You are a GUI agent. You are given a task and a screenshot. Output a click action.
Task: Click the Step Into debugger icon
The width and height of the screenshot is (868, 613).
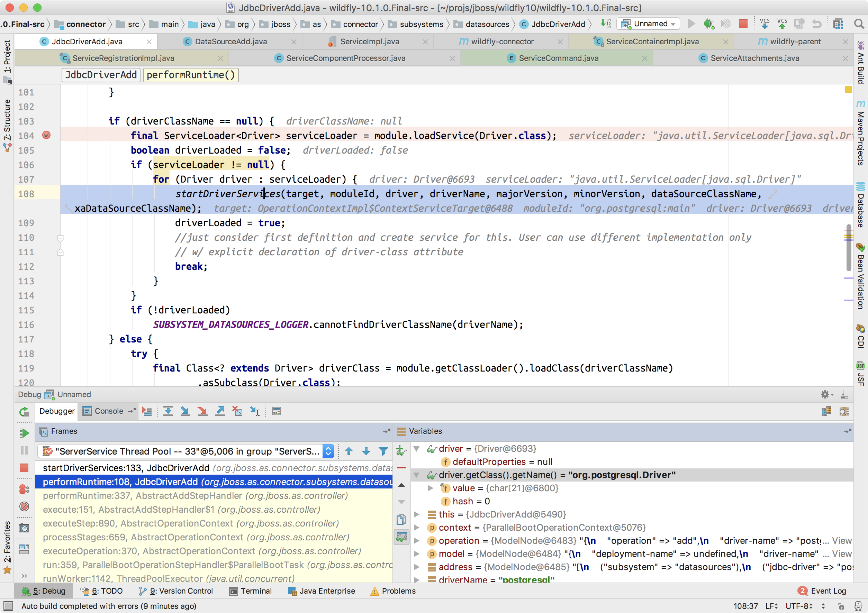(185, 411)
